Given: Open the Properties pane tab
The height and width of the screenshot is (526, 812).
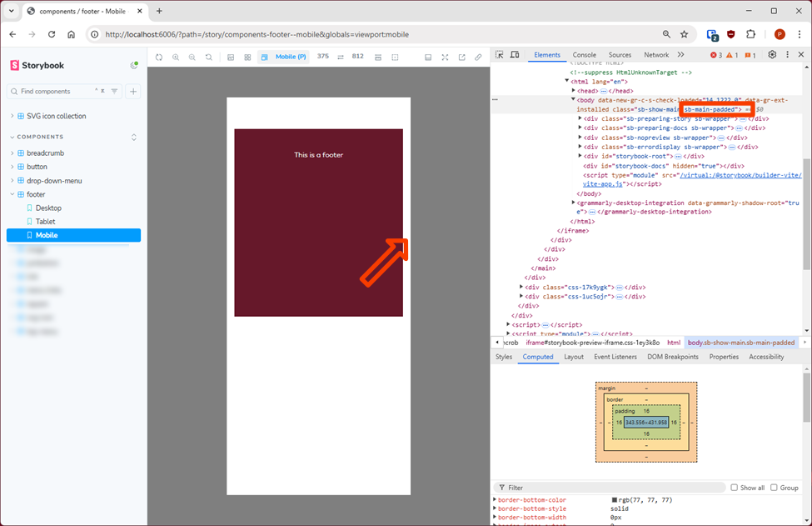Looking at the screenshot, I should coord(724,357).
